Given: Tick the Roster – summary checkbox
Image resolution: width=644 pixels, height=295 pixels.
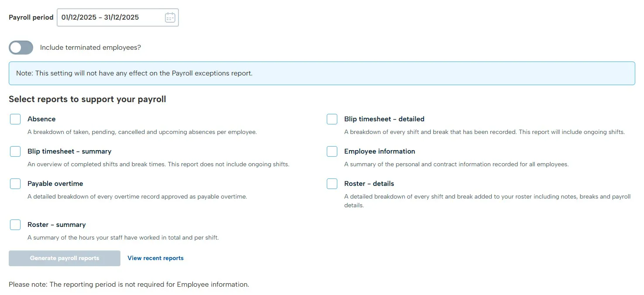Looking at the screenshot, I should click(x=15, y=225).
